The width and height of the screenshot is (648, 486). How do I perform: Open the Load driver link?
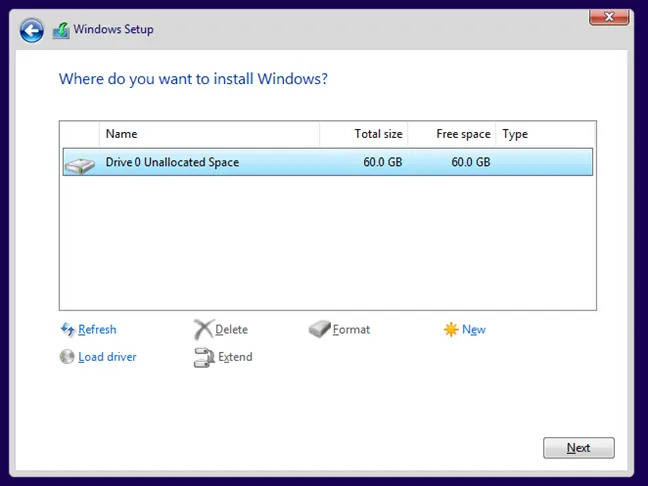(x=107, y=357)
